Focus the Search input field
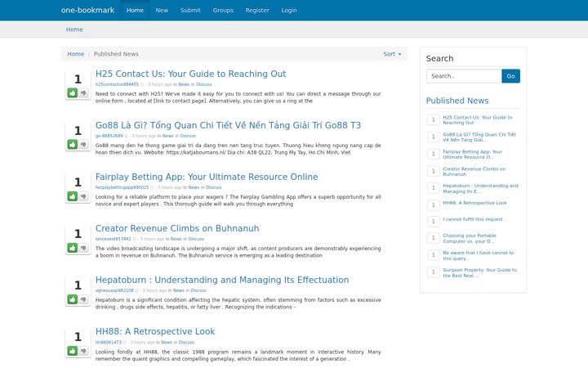The image size is (588, 368). coord(464,76)
